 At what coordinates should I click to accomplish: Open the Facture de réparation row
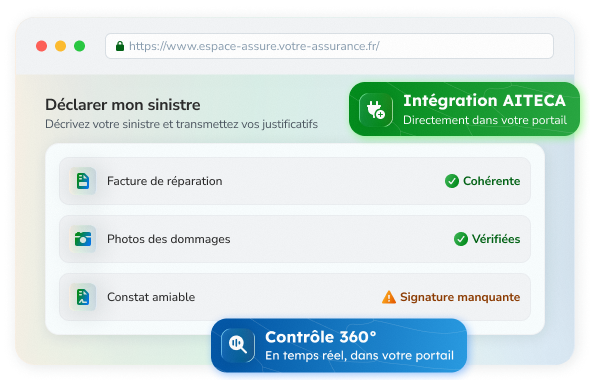(x=295, y=181)
